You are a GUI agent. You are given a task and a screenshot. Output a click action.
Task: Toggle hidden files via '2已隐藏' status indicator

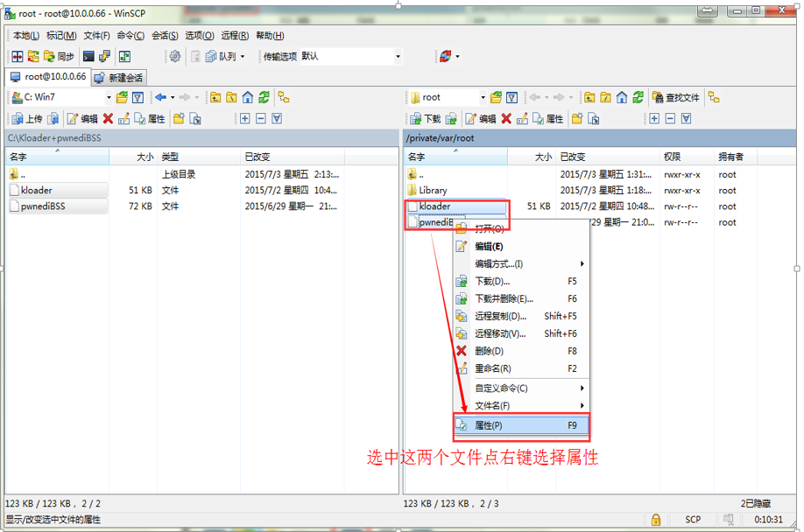pyautogui.click(x=755, y=503)
